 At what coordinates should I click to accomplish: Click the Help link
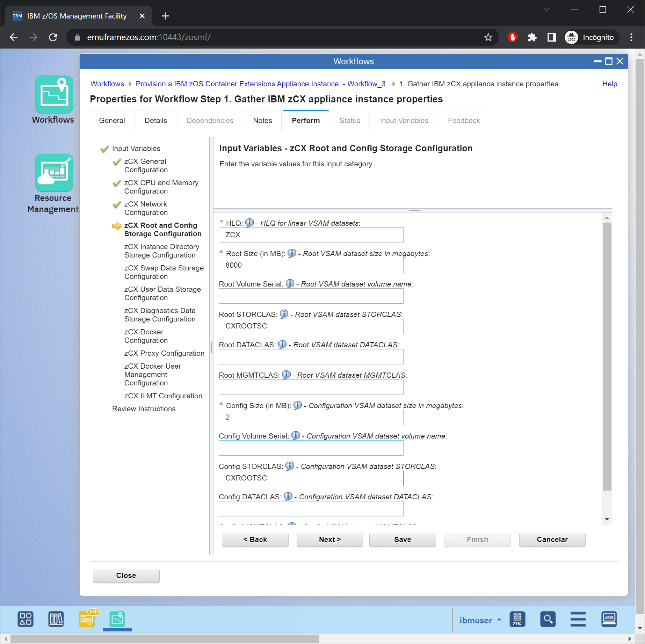609,84
